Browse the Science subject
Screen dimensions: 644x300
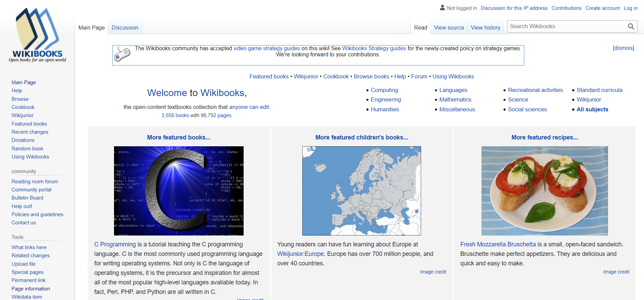point(518,100)
